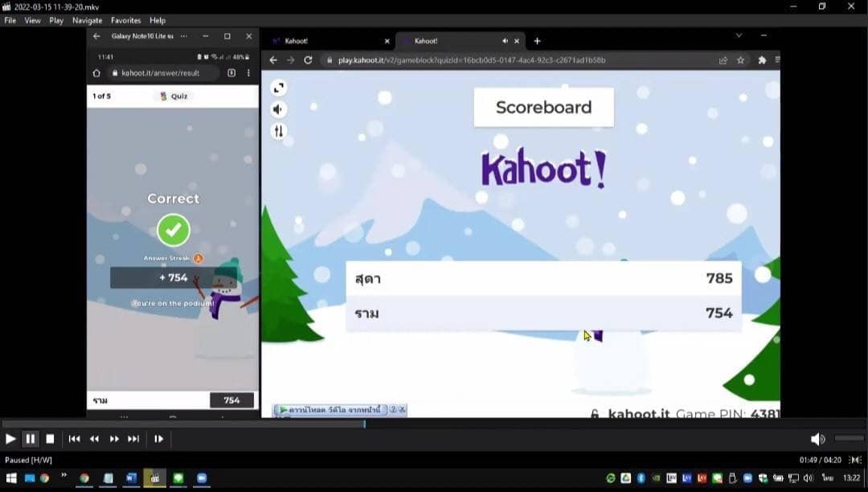Open the Play menu

(x=56, y=20)
